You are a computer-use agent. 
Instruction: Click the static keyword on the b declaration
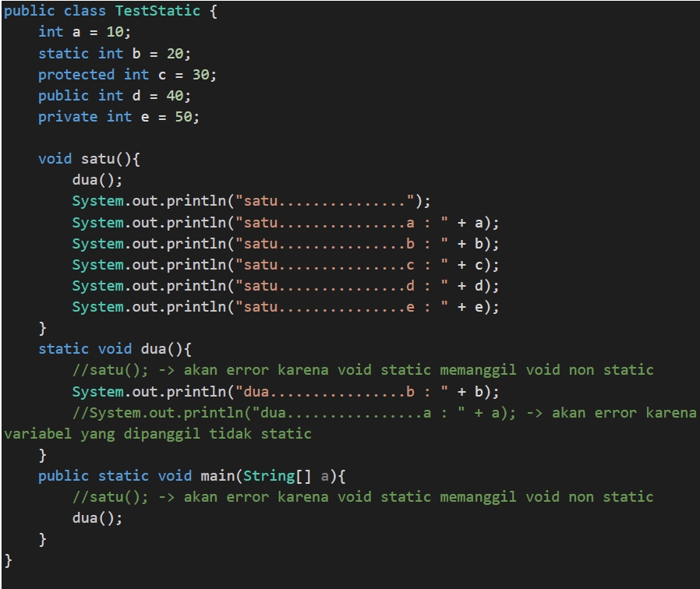pos(63,54)
